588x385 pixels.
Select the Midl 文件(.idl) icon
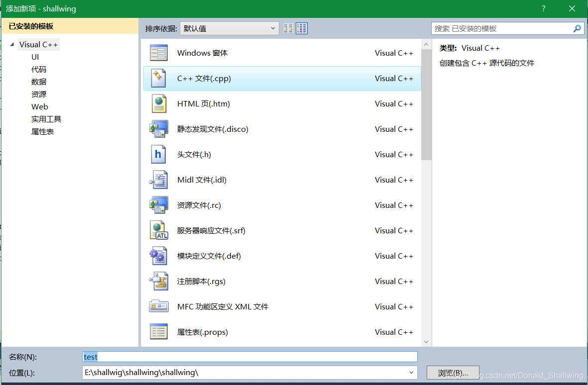[159, 180]
